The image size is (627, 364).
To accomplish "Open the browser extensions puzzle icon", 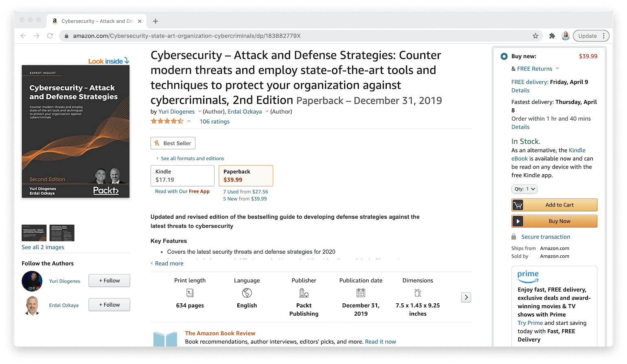I will [552, 36].
